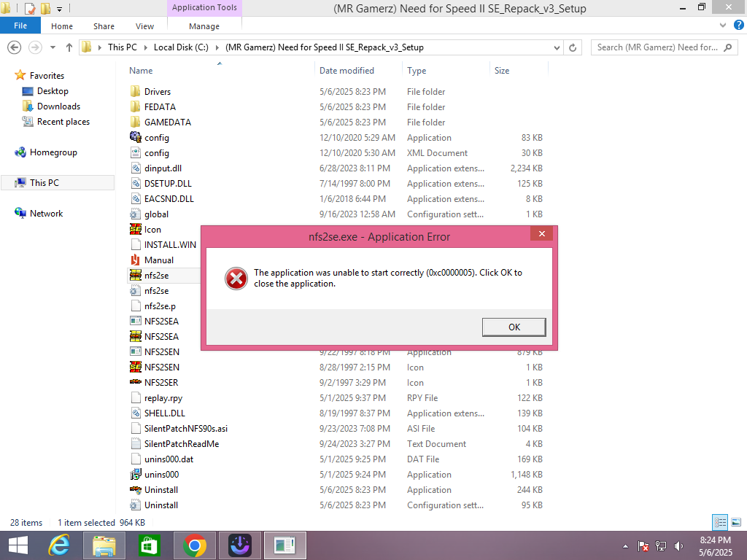747x560 pixels.
Task: Open the View ribbon tab
Action: [144, 26]
